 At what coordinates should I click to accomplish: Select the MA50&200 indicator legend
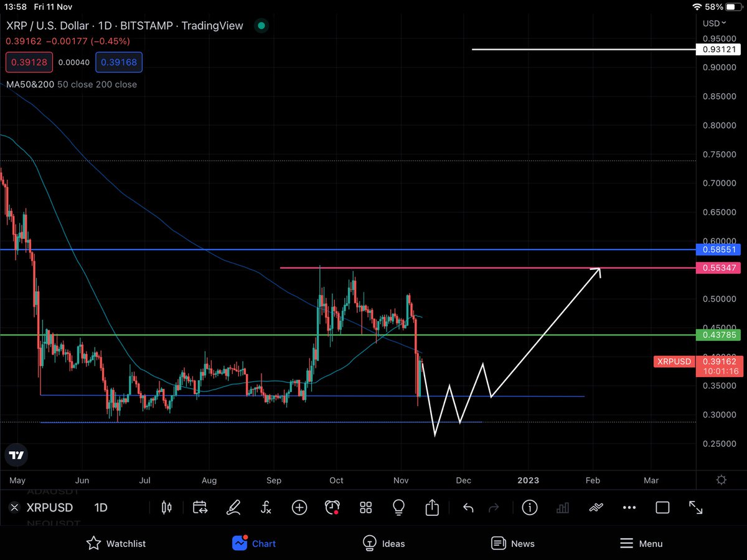(x=72, y=84)
